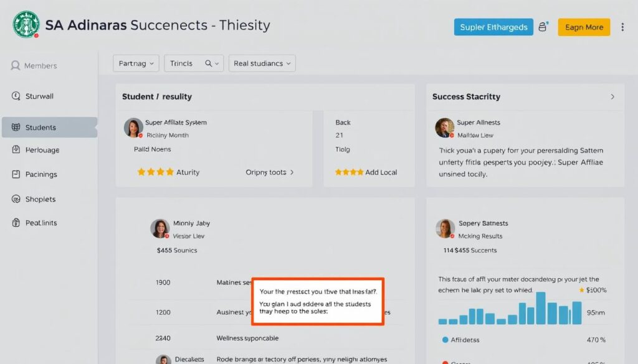Viewport: 638px width, 364px height.
Task: Click the Sturwall clock icon in the sidebar
Action: [16, 96]
